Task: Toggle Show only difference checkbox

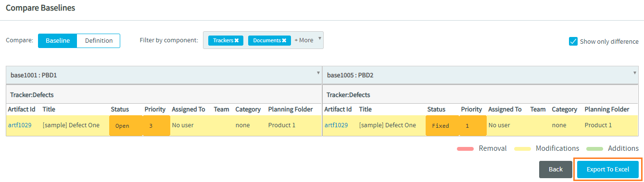Action: [573, 41]
